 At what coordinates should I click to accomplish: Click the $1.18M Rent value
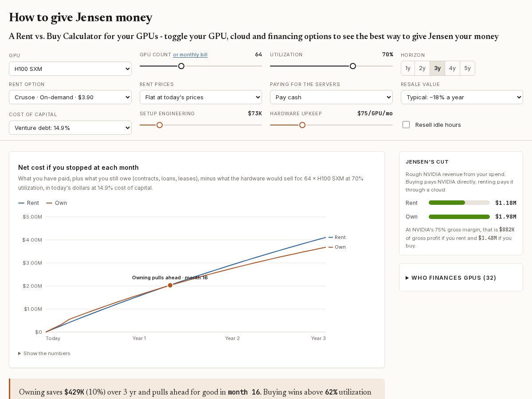(506, 203)
